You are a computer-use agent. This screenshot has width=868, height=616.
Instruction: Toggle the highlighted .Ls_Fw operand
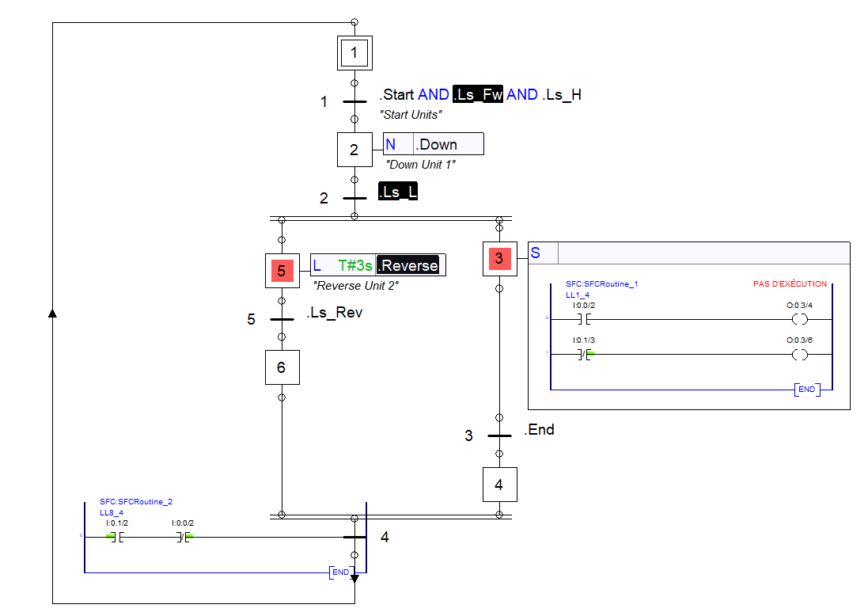(478, 93)
